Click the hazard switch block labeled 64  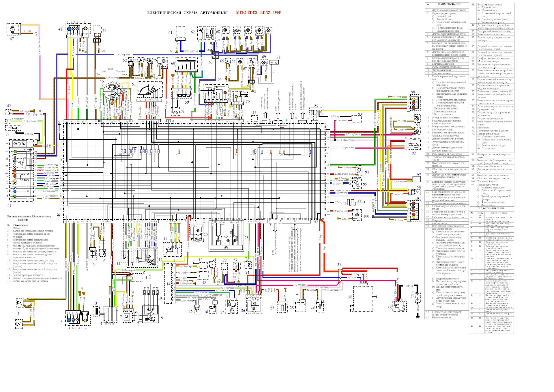click(x=216, y=94)
